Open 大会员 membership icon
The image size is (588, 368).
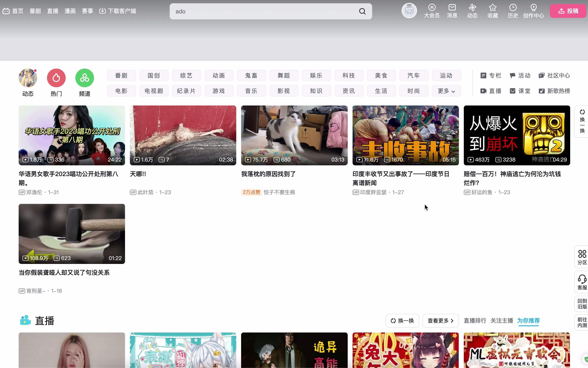(432, 11)
